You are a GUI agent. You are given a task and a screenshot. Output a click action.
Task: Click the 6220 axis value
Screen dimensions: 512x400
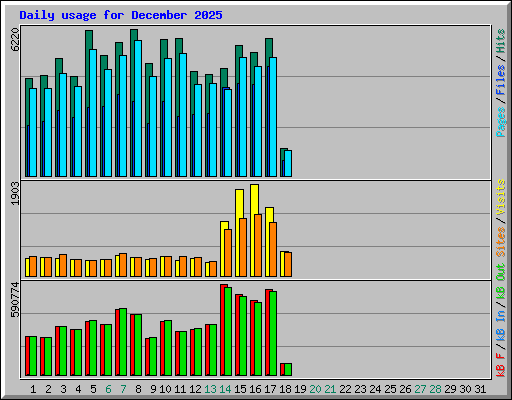tap(15, 39)
